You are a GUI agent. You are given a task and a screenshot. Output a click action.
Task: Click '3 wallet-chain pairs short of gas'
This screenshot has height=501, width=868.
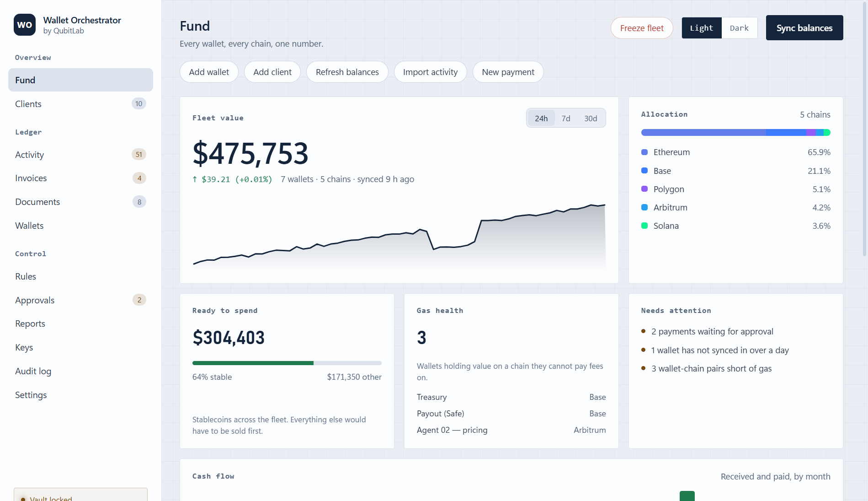(711, 368)
